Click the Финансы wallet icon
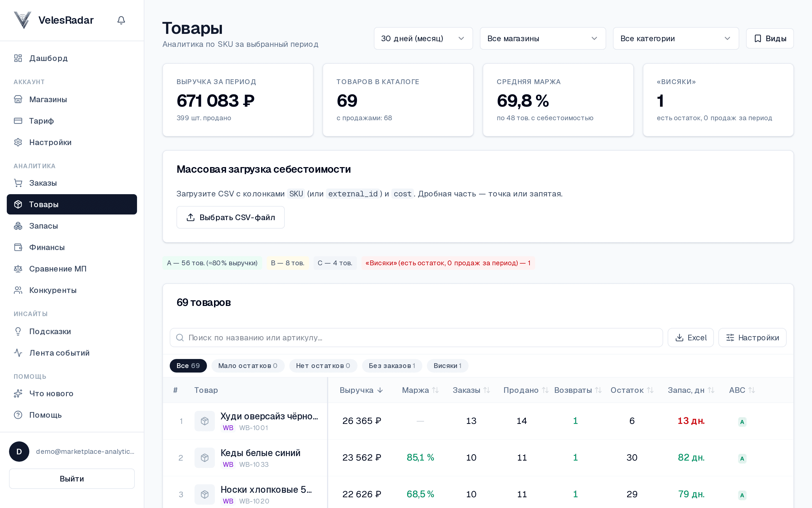 point(18,247)
